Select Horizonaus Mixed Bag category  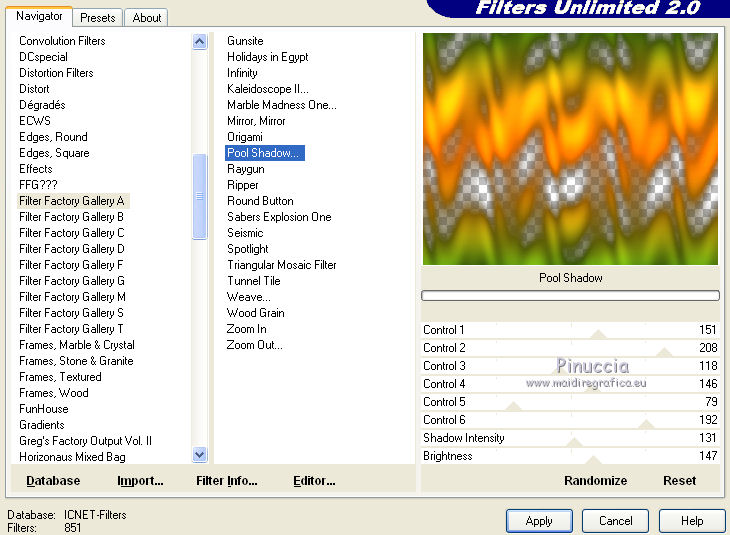pyautogui.click(x=73, y=457)
